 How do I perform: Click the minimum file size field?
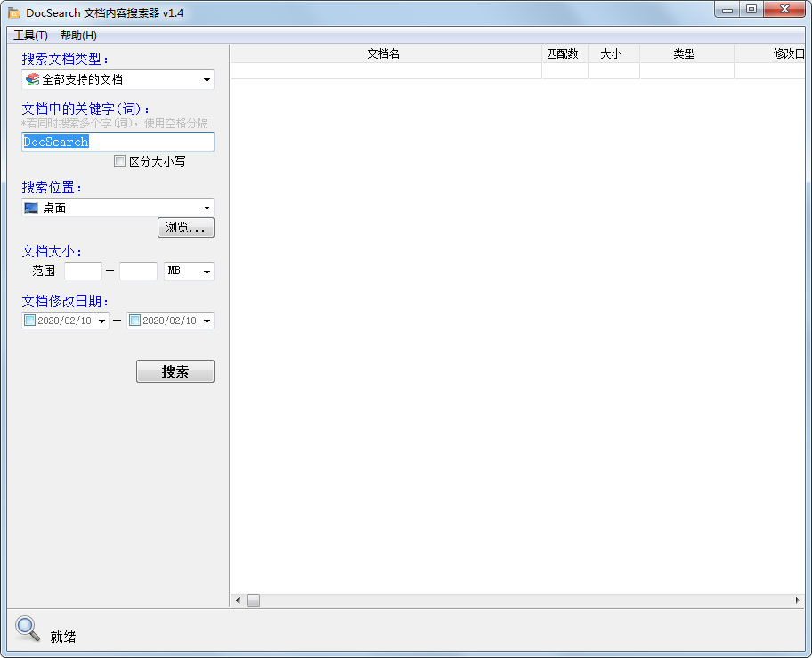coord(83,272)
